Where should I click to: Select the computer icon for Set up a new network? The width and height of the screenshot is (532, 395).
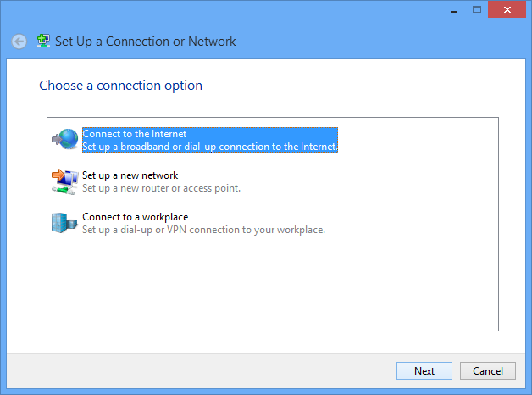coord(64,181)
